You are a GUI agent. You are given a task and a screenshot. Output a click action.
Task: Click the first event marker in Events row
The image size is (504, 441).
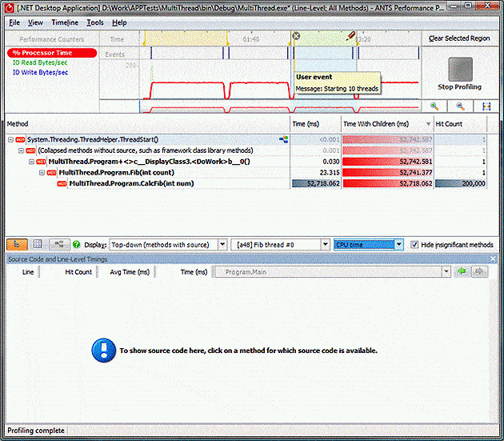151,53
